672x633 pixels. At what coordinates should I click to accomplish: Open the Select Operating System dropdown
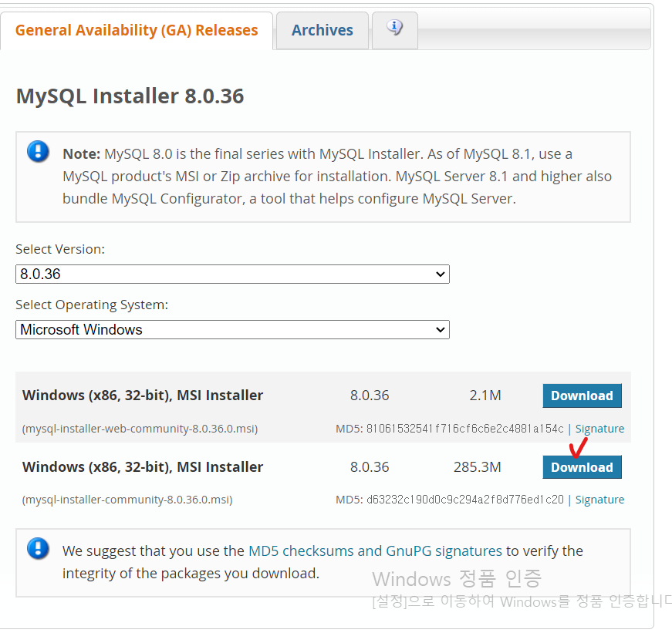(232, 329)
